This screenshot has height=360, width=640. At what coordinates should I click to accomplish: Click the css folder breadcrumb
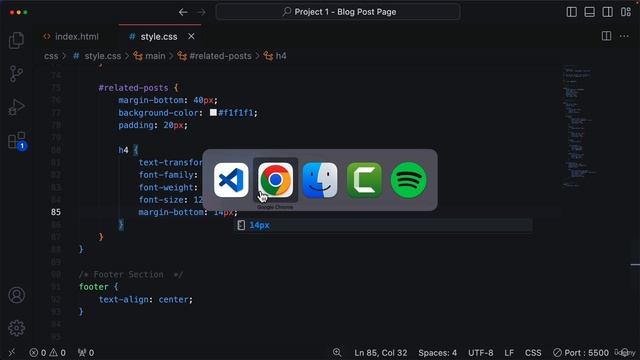[51, 56]
